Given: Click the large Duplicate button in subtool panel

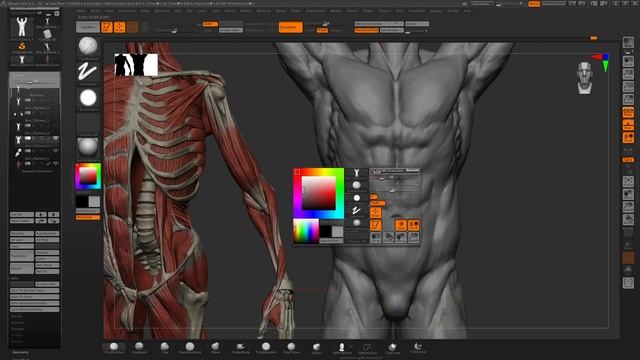Looking at the screenshot, I should tap(22, 256).
